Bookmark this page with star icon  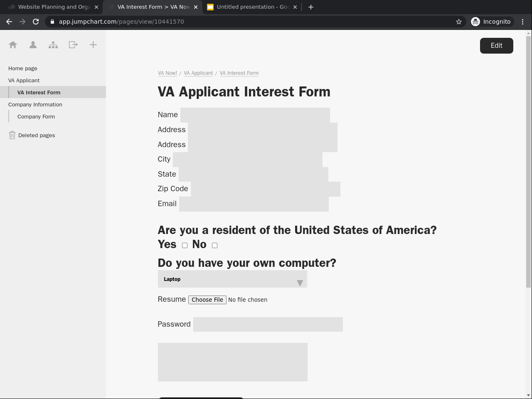coord(459,22)
